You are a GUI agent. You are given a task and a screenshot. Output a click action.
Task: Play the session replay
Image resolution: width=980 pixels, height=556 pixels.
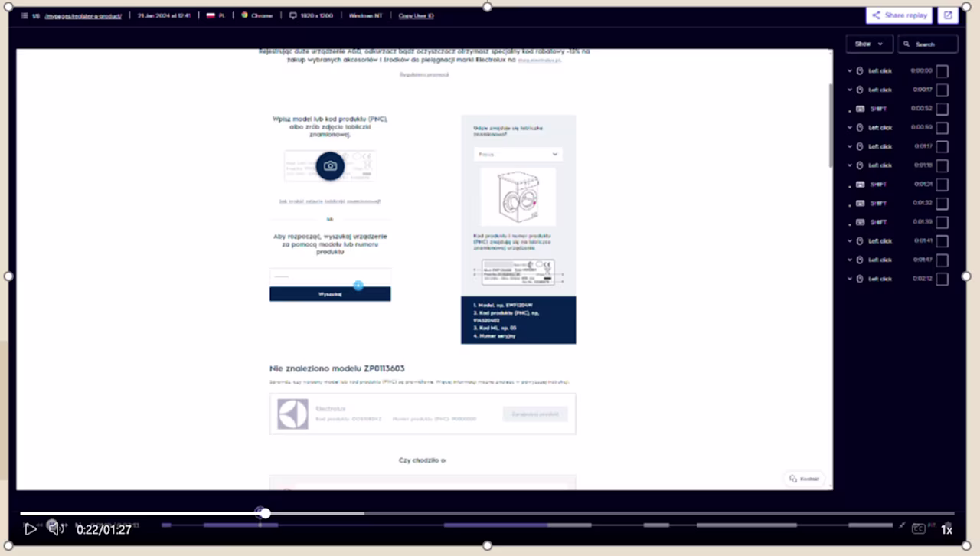coord(30,528)
